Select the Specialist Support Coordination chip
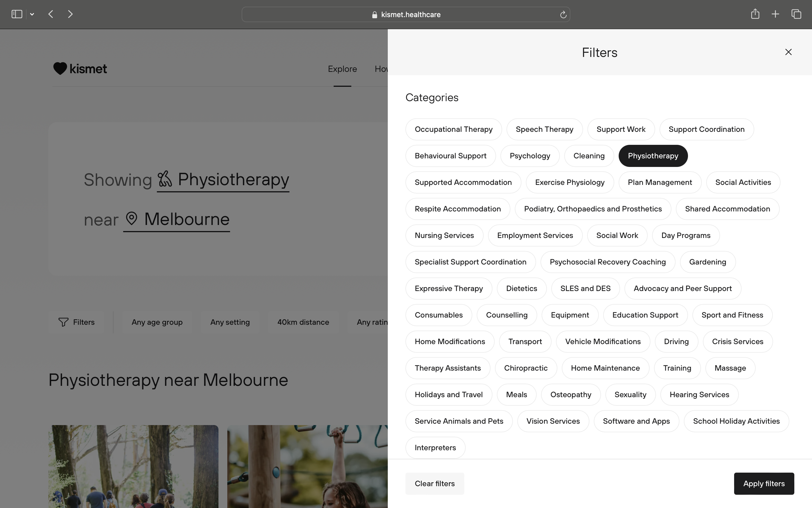812x508 pixels. [x=471, y=262]
